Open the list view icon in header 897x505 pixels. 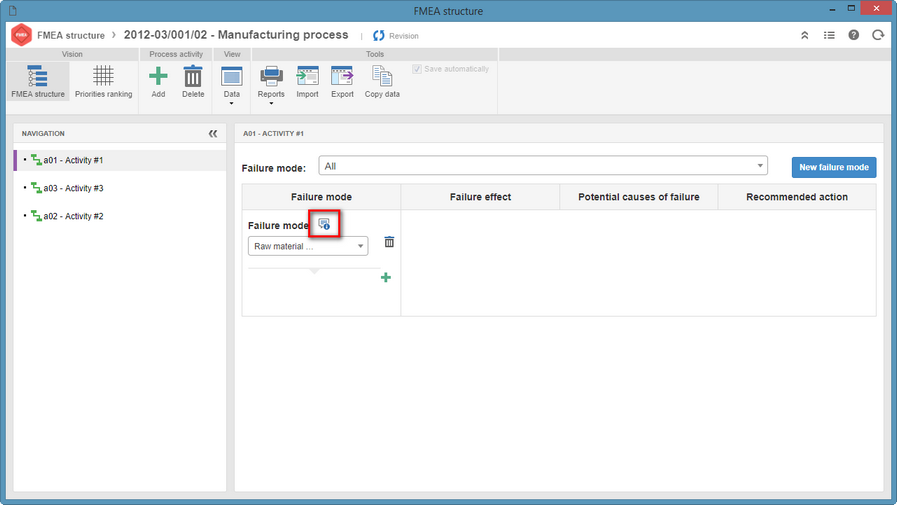[x=829, y=35]
